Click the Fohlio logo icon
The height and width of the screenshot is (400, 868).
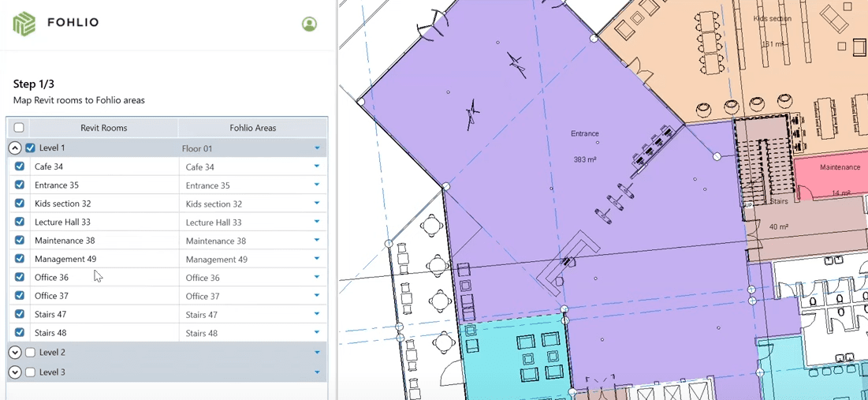(24, 24)
